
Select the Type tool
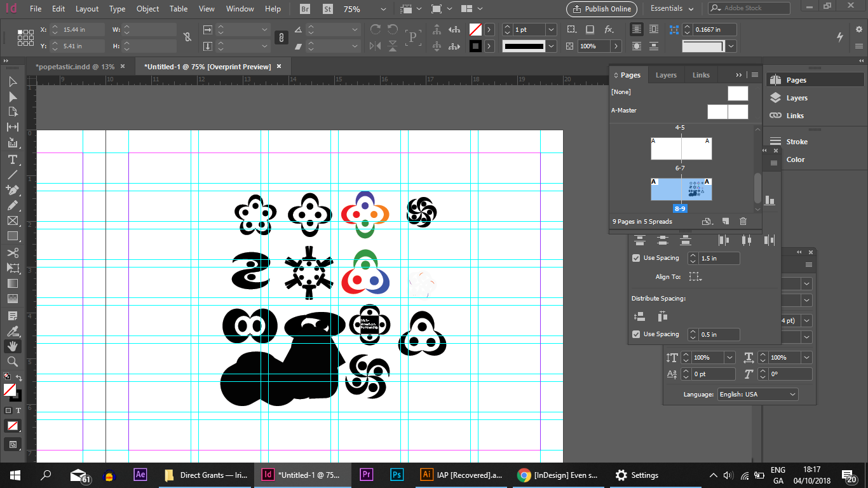tap(11, 159)
